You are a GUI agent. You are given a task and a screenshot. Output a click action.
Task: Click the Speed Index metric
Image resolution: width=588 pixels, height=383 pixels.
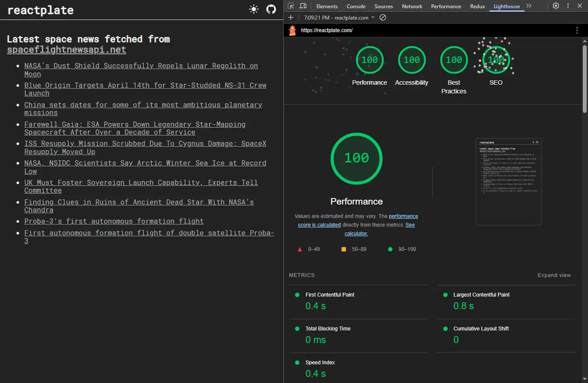point(359,368)
